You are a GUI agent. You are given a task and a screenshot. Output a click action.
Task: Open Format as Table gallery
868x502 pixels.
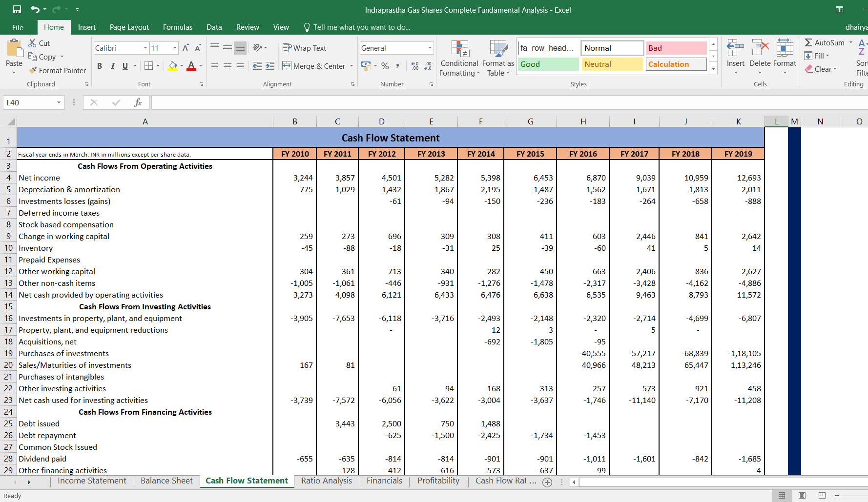498,59
